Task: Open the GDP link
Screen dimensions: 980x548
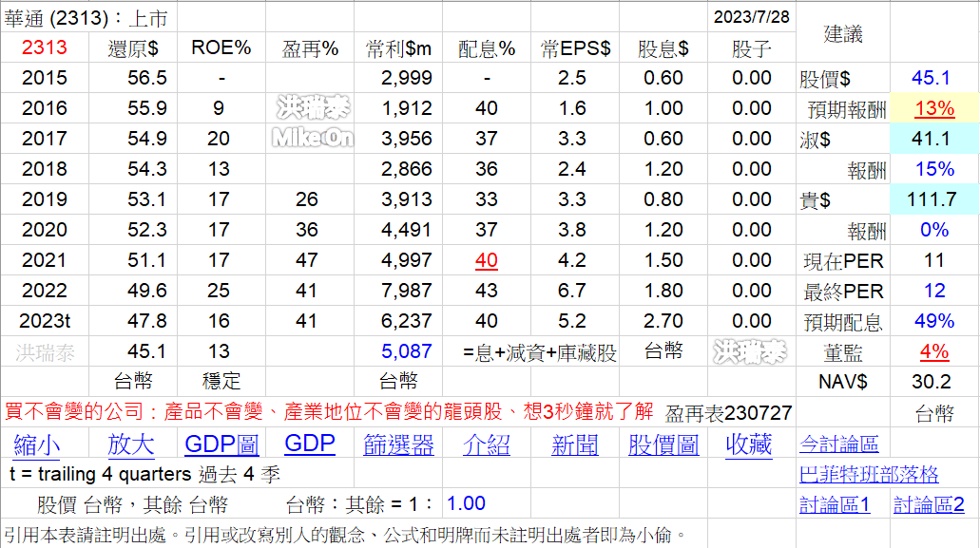Action: (310, 444)
